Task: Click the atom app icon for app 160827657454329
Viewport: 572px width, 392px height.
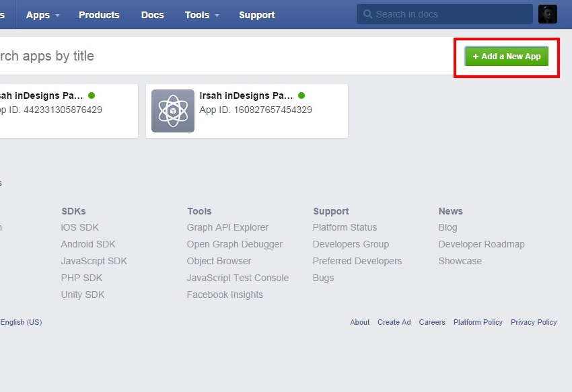Action: pos(173,111)
